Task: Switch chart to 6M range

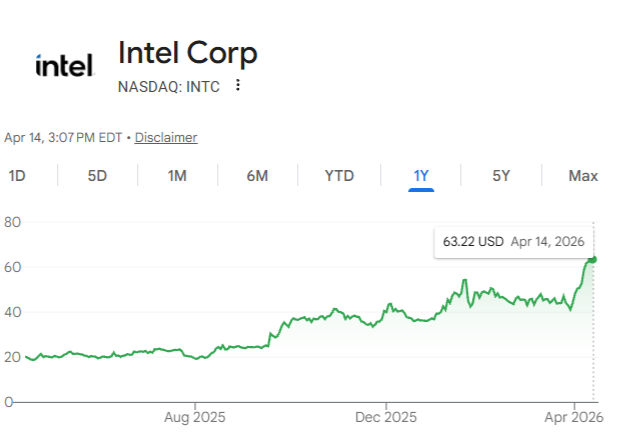Action: tap(257, 176)
